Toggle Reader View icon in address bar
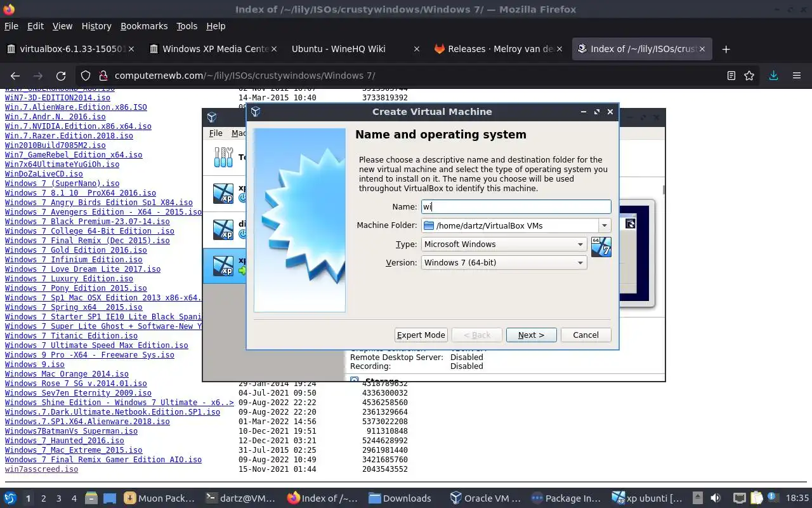This screenshot has height=508, width=812. (731, 76)
